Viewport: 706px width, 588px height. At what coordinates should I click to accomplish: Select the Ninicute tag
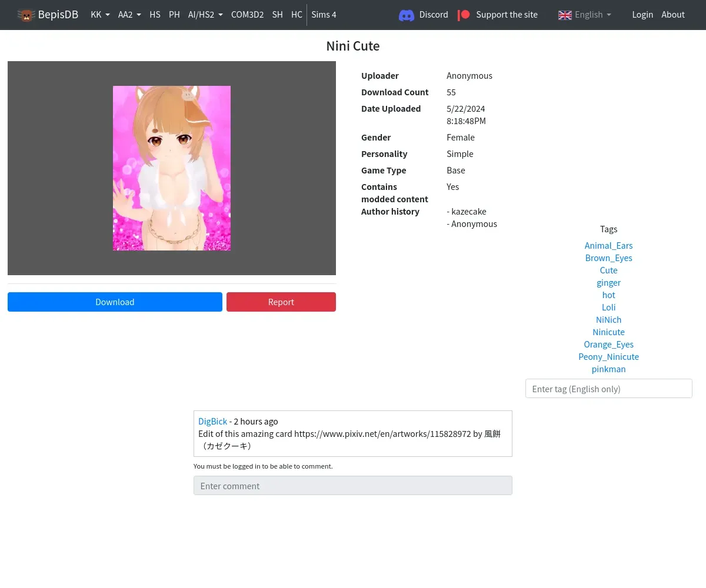pyautogui.click(x=609, y=332)
